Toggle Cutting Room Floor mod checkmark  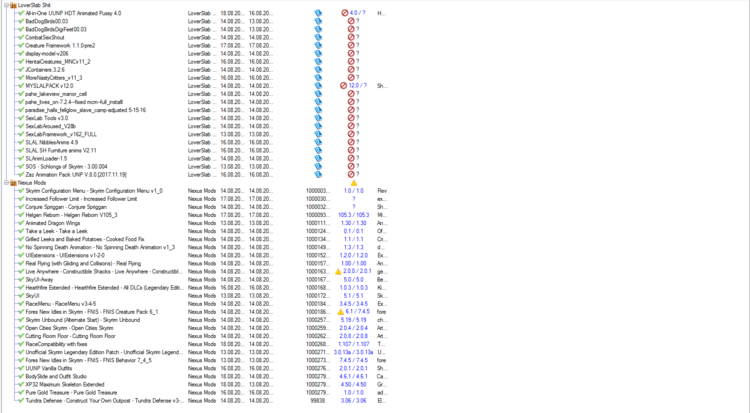tap(21, 336)
